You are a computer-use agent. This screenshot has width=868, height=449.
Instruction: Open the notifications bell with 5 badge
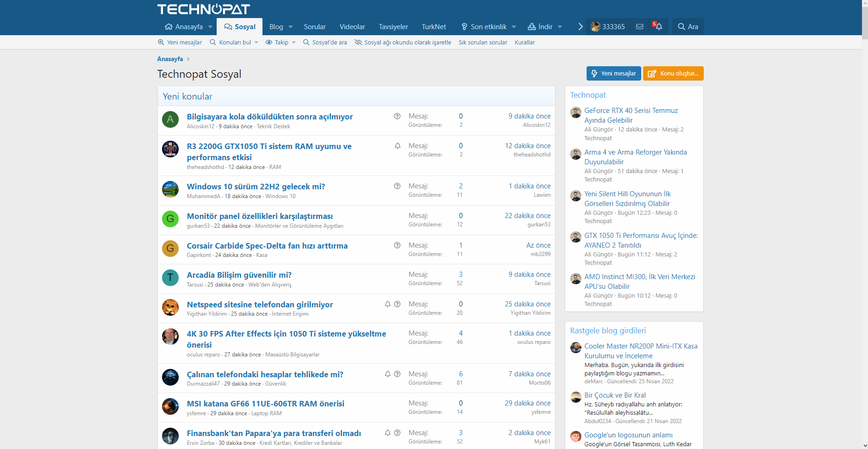point(657,26)
